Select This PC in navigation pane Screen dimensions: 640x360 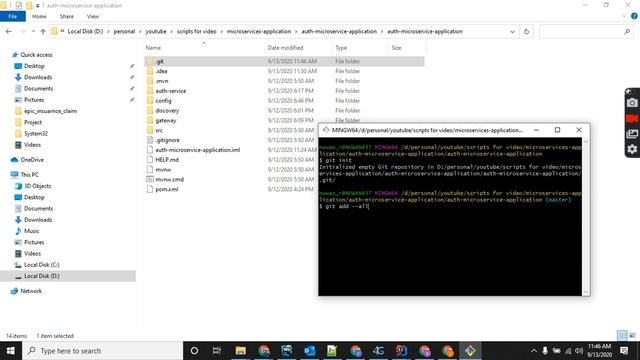point(29,174)
